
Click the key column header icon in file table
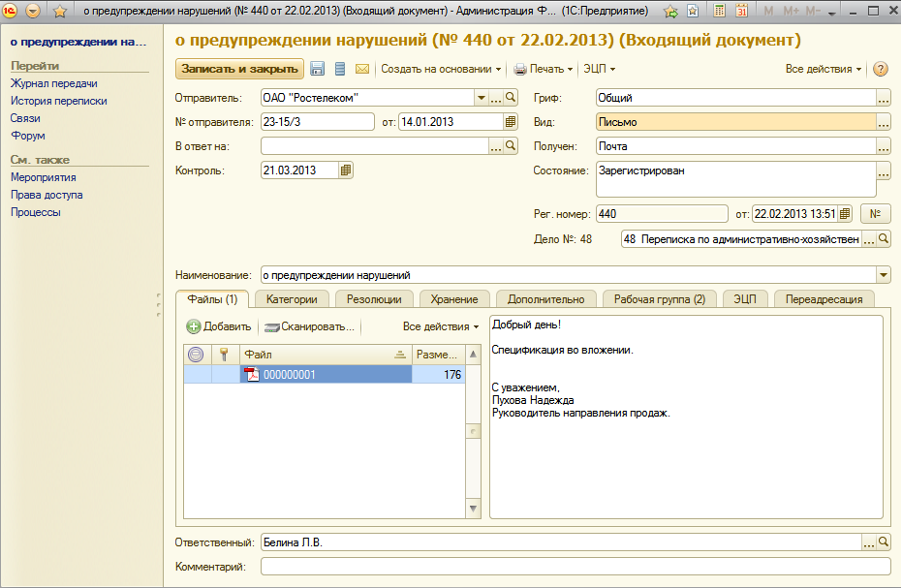(x=224, y=355)
